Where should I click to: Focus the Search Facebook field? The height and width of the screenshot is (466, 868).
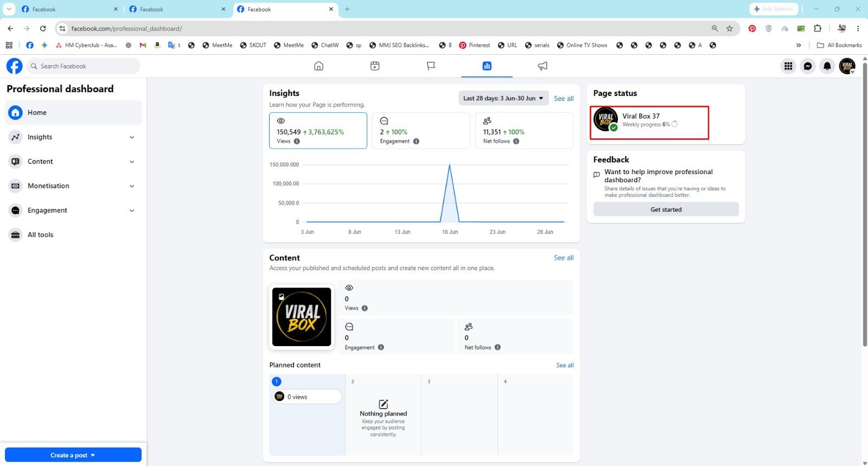[83, 66]
